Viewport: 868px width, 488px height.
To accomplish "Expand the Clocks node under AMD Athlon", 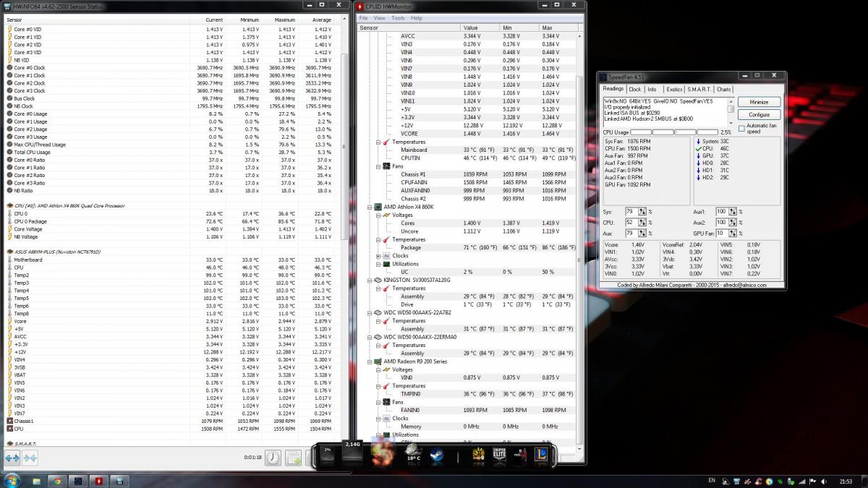I will pyautogui.click(x=378, y=256).
